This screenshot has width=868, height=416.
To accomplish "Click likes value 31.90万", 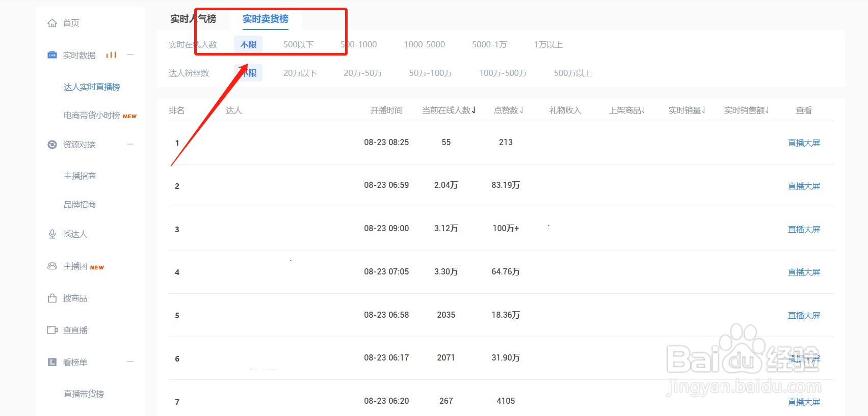I will (506, 358).
